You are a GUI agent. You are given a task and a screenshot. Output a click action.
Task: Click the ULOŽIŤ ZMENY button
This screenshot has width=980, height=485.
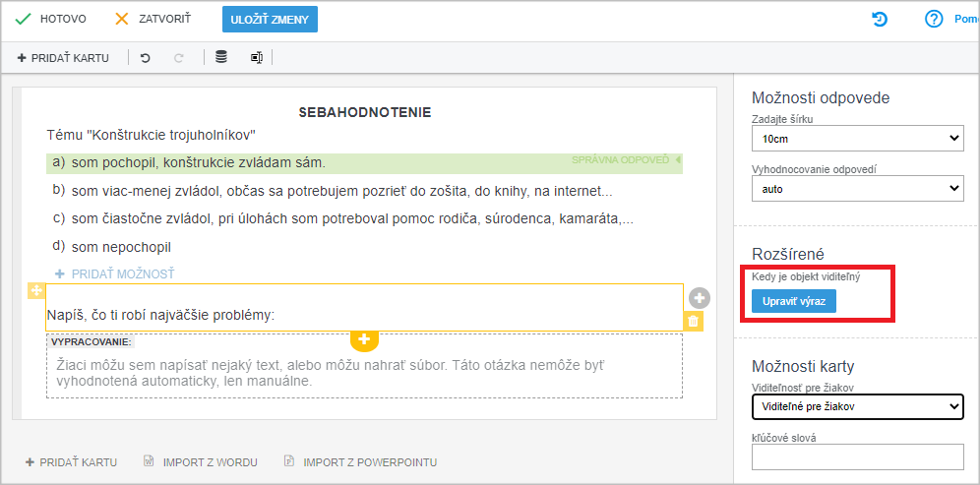point(270,20)
